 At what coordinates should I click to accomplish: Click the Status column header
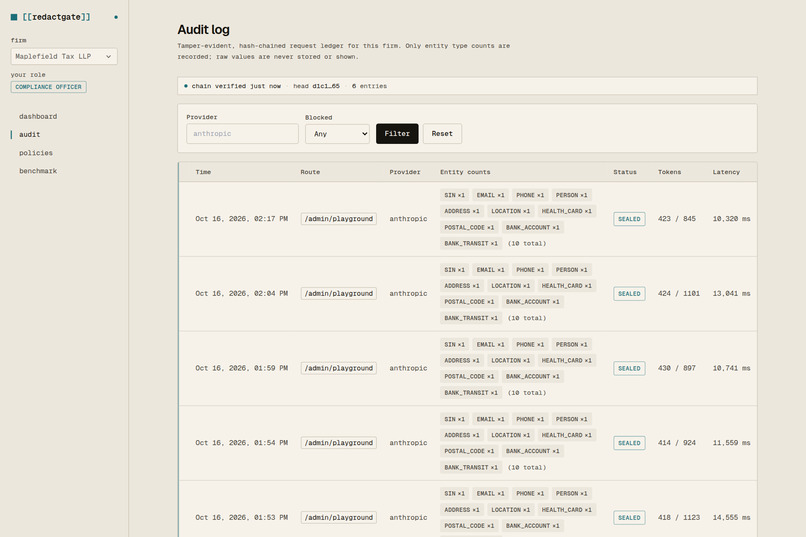pos(625,172)
